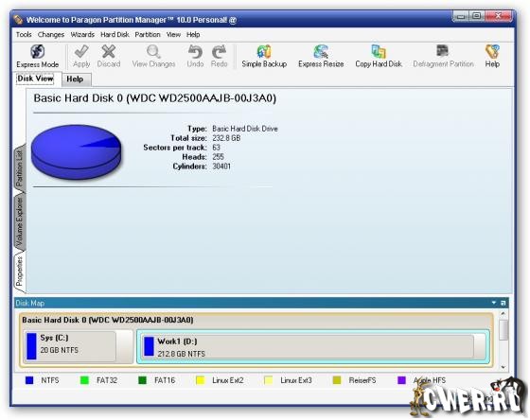530x420 pixels.
Task: Open View Changes magnifier icon
Action: point(153,52)
